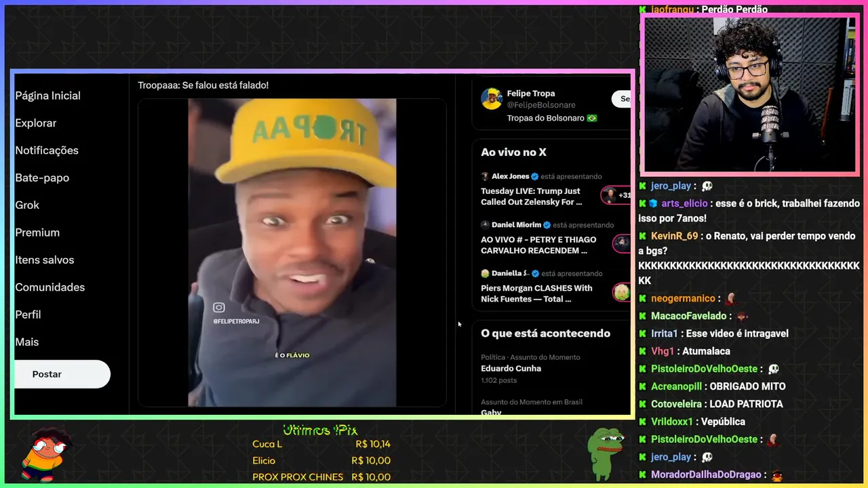Click the O que está acontecendo heading
This screenshot has width=868, height=488.
coord(545,333)
